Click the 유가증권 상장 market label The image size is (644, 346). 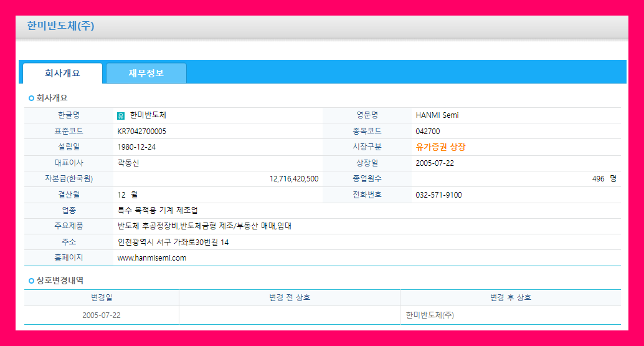click(x=441, y=147)
